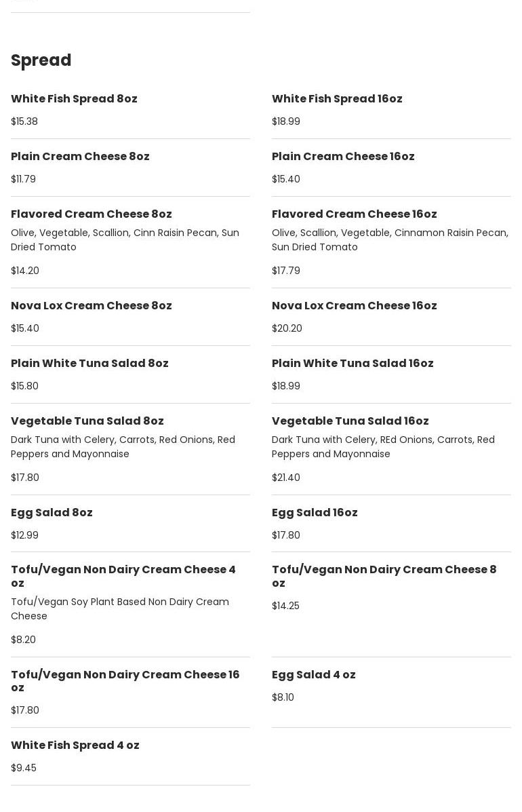Choose Plain White Tuna Salad 16oz
The height and width of the screenshot is (812, 522).
click(353, 364)
